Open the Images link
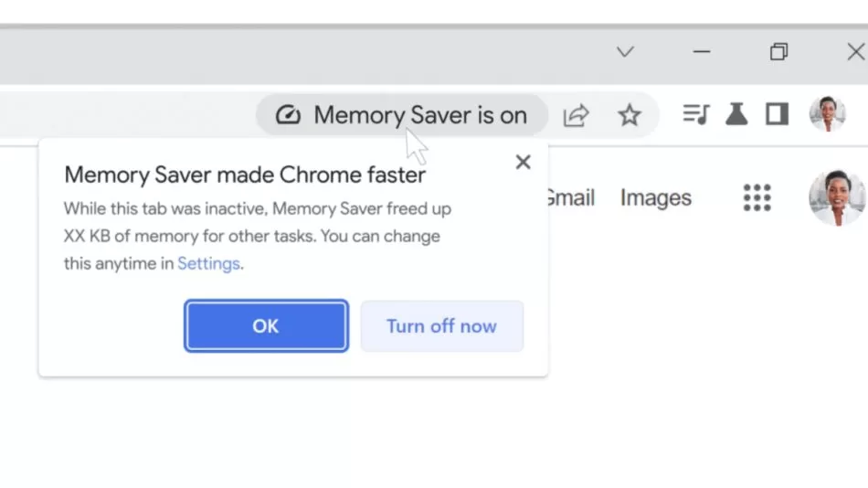This screenshot has height=488, width=868. tap(655, 197)
